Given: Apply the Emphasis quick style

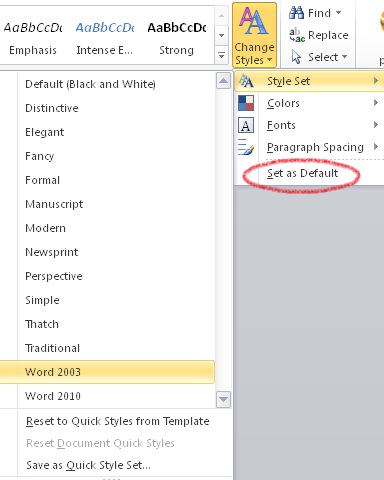Looking at the screenshot, I should tap(33, 37).
